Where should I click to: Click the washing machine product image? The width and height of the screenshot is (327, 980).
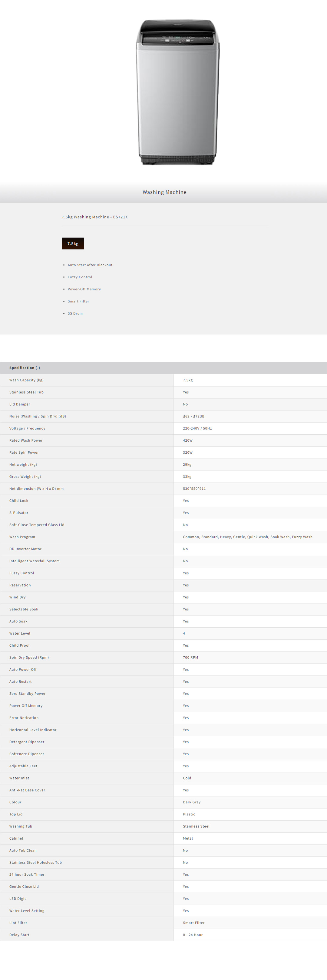tap(177, 92)
